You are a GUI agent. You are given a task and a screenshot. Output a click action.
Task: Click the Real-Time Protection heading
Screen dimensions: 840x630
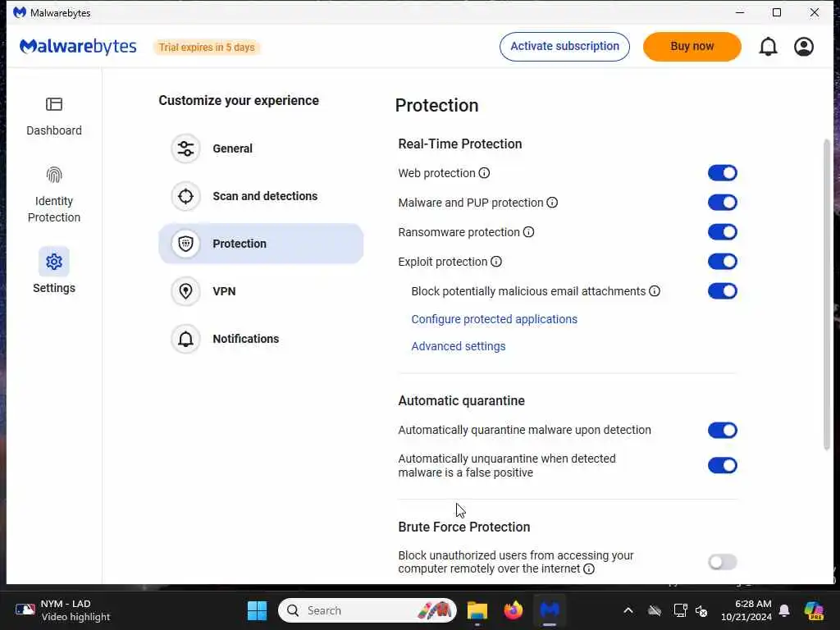pyautogui.click(x=459, y=144)
